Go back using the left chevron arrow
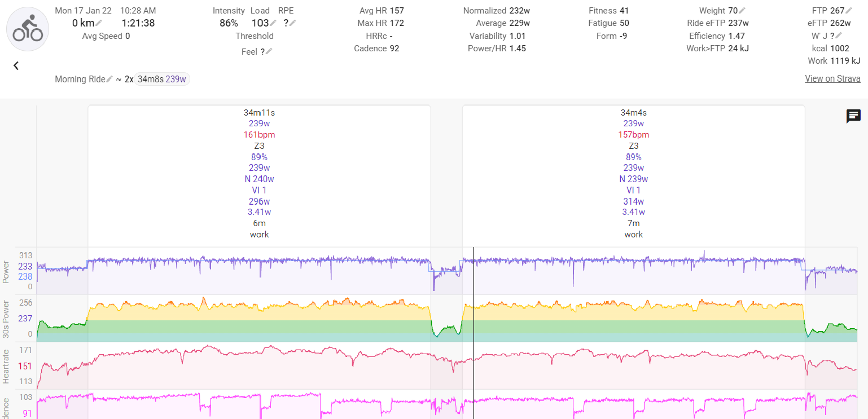 [x=16, y=65]
